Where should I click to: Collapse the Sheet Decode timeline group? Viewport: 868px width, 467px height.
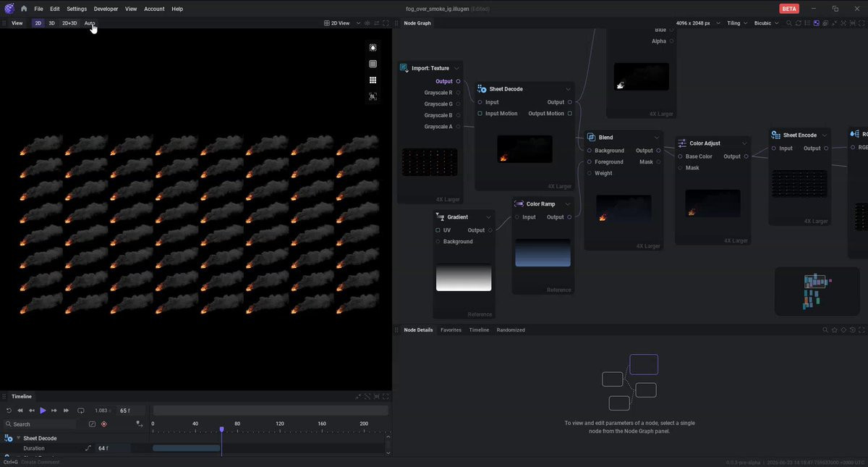[x=19, y=438]
